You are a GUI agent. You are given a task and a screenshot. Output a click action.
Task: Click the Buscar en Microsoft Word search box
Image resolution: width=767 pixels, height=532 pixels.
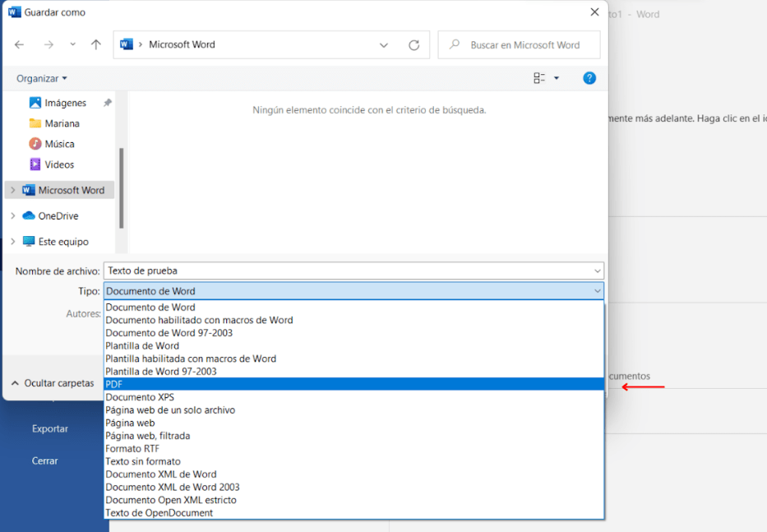point(526,45)
